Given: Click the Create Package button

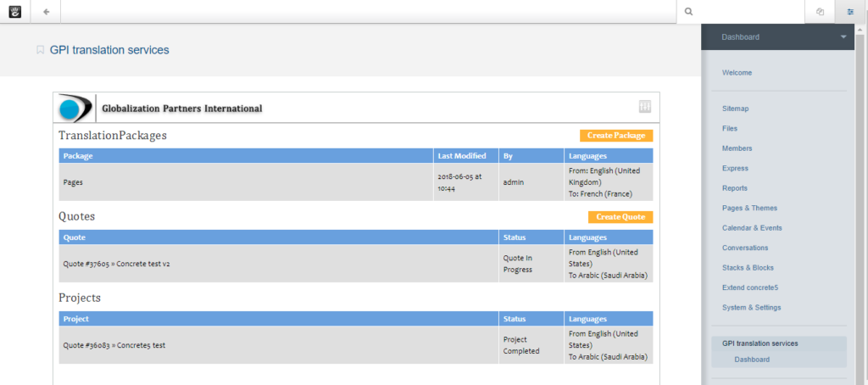Looking at the screenshot, I should [x=616, y=136].
